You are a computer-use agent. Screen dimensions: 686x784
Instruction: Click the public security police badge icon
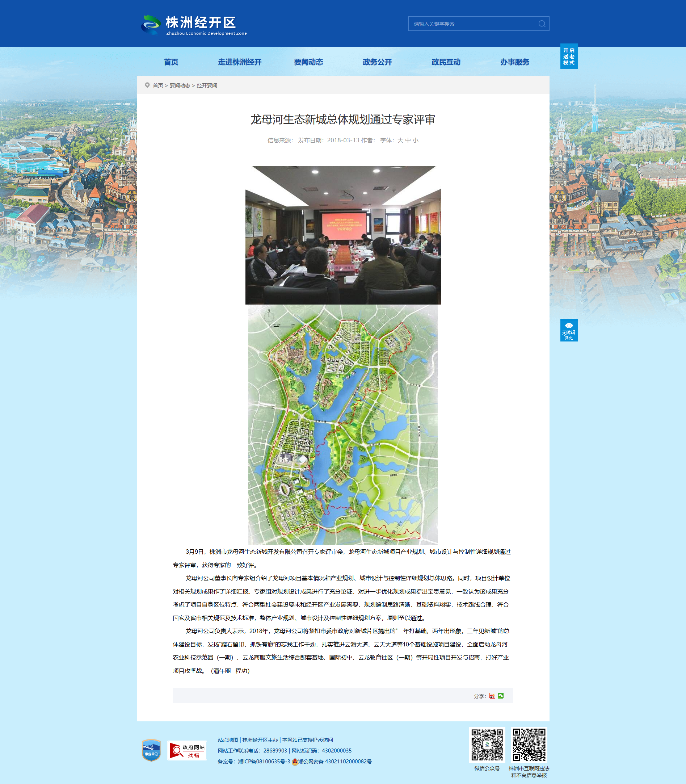[x=295, y=762]
